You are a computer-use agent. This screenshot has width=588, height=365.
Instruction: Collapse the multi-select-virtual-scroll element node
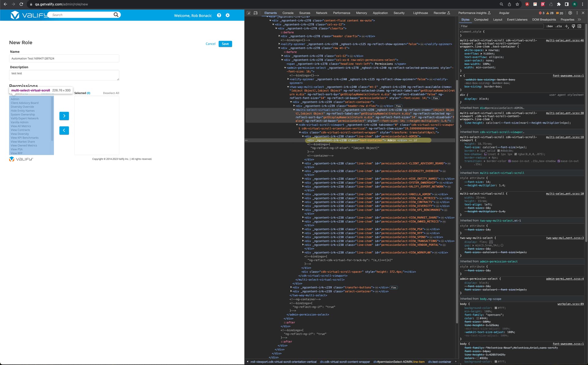point(294,110)
